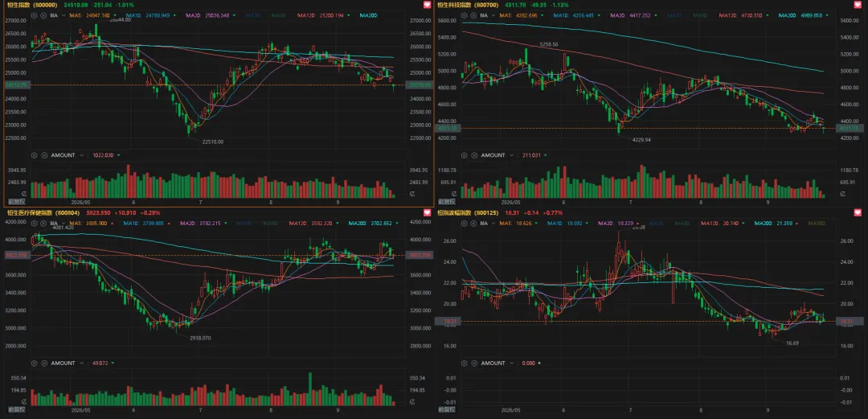Open MA indicator settings gear in Hang Seng Index chart
The height and width of the screenshot is (419, 868).
pyautogui.click(x=35, y=15)
